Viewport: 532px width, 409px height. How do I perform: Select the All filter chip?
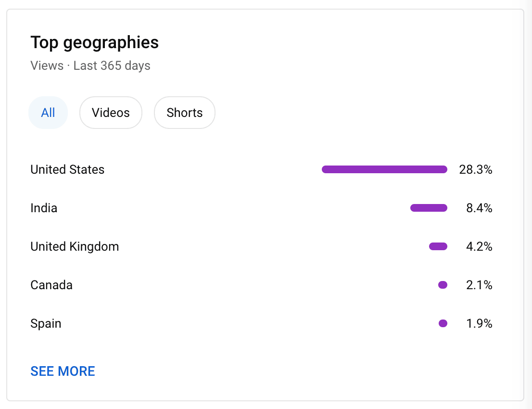click(x=48, y=113)
